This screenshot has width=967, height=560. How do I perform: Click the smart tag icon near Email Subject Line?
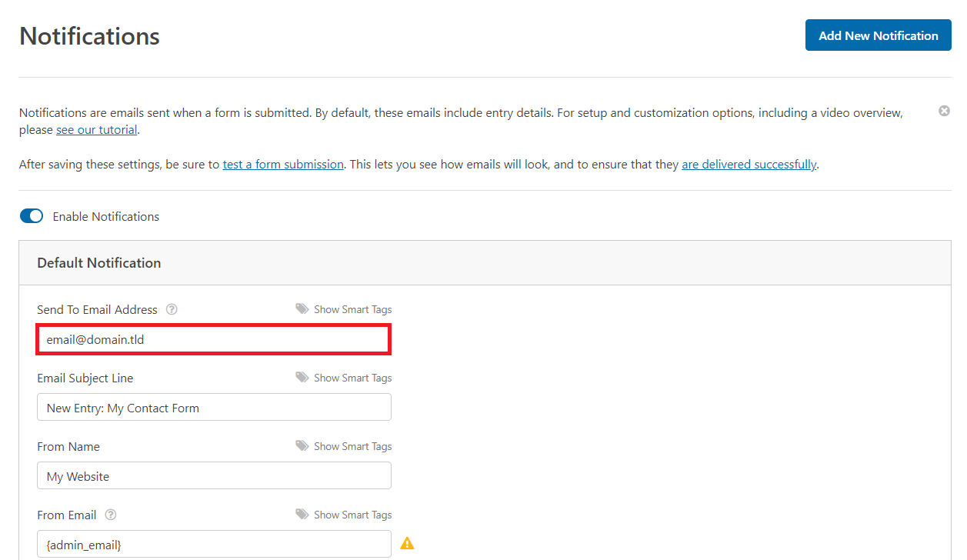point(302,378)
